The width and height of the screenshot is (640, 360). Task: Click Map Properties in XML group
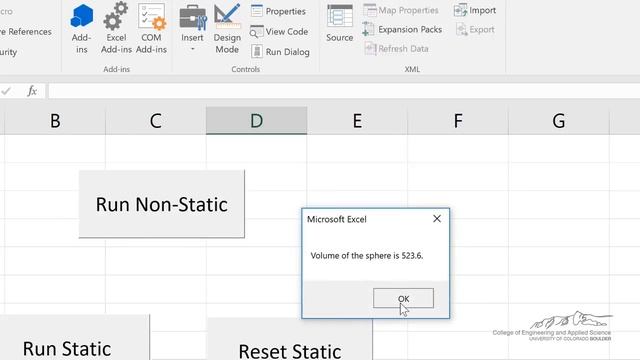pyautogui.click(x=401, y=10)
